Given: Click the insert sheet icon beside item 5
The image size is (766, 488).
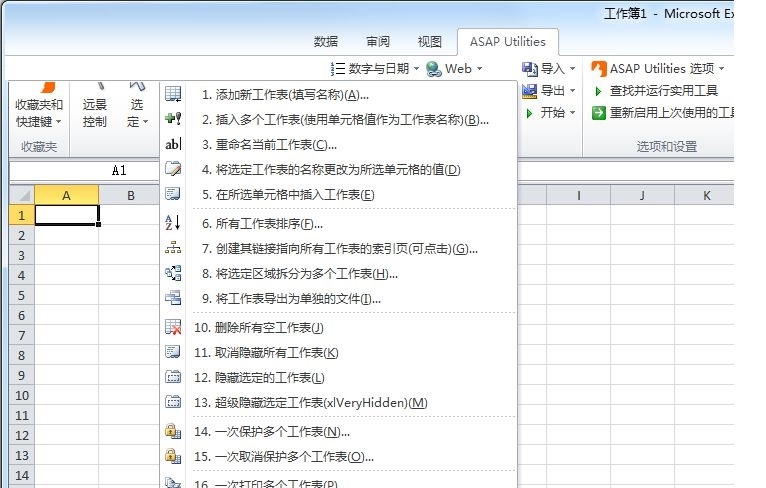Looking at the screenshot, I should tap(173, 193).
